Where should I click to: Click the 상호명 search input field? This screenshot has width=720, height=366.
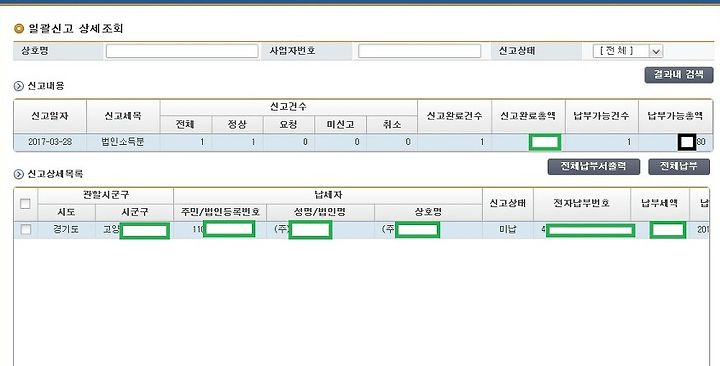click(x=182, y=51)
